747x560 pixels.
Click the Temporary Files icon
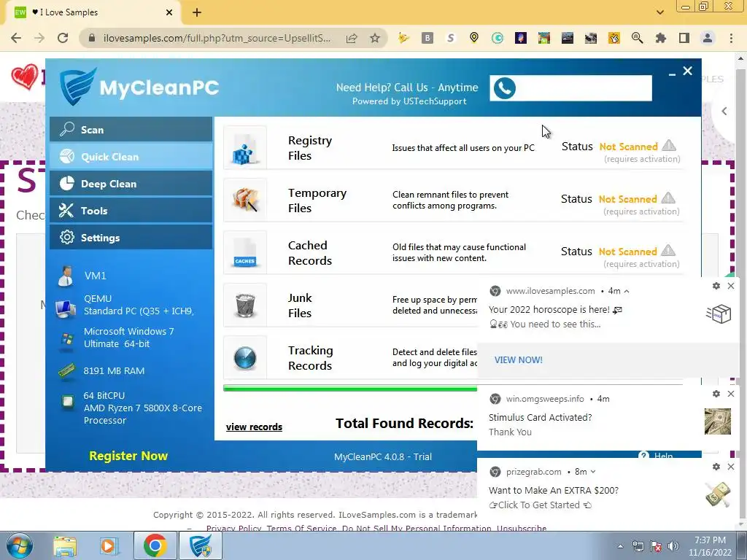point(245,200)
